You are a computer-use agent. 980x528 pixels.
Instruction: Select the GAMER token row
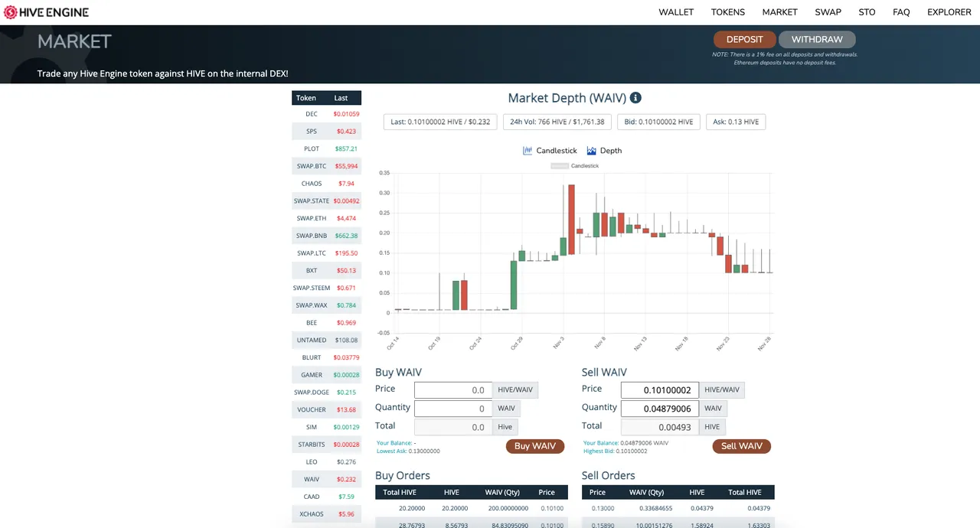pyautogui.click(x=326, y=375)
